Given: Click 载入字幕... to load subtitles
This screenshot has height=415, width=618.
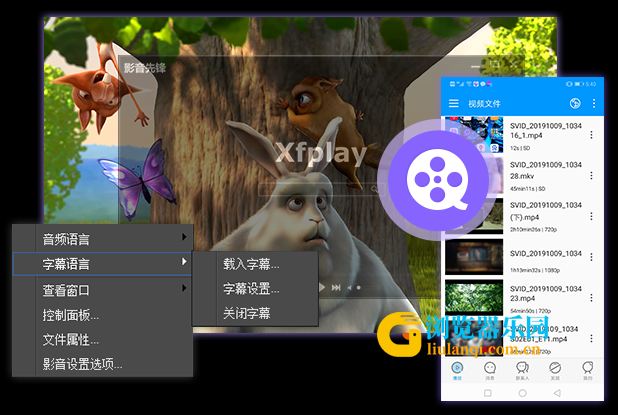Looking at the screenshot, I should point(255,264).
